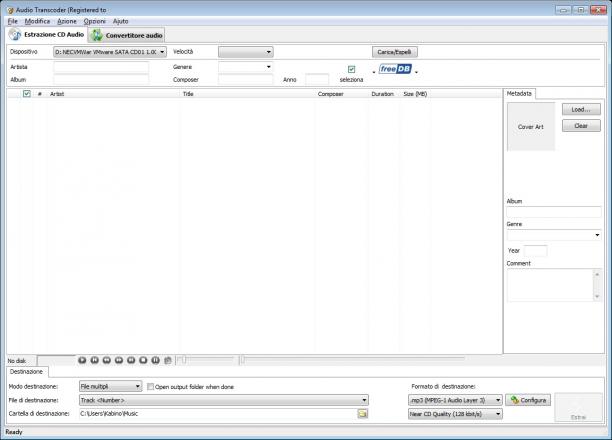Click the Anno year input field
612x440 pixels.
coord(317,80)
